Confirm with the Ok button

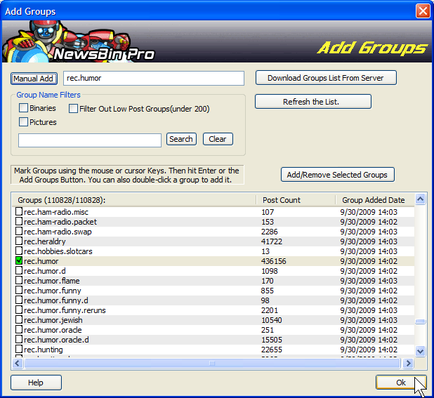tap(401, 382)
